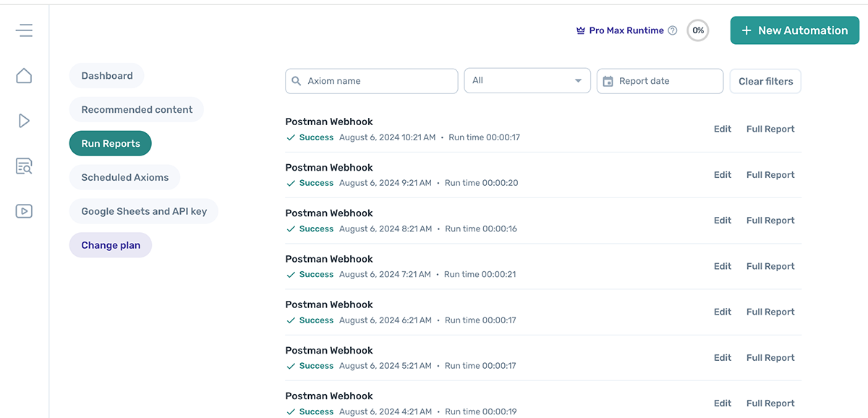This screenshot has width=868, height=418.
Task: Open the search reports sidebar icon
Action: coord(24,166)
